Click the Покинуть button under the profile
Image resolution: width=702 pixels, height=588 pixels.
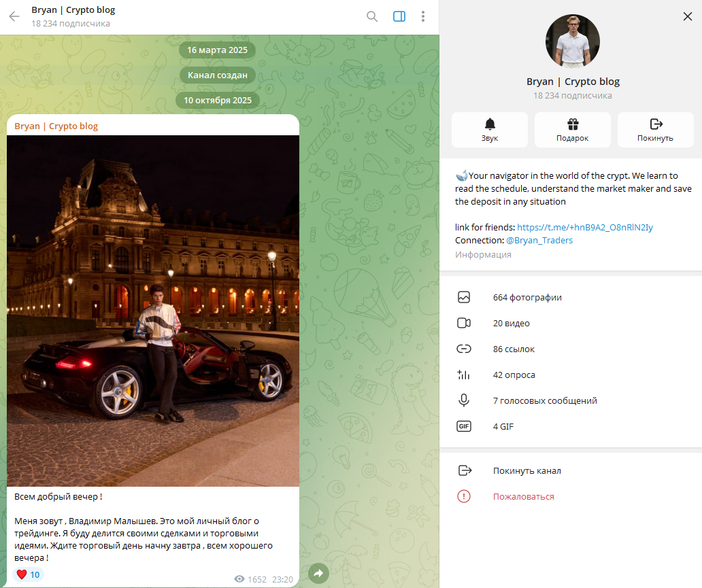(655, 130)
